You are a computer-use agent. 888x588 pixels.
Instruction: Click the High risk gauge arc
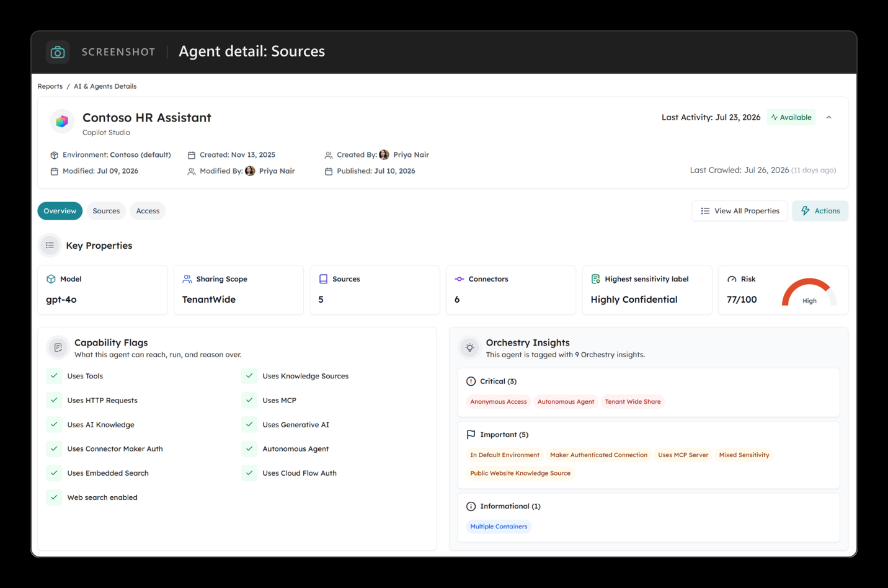pos(809,292)
